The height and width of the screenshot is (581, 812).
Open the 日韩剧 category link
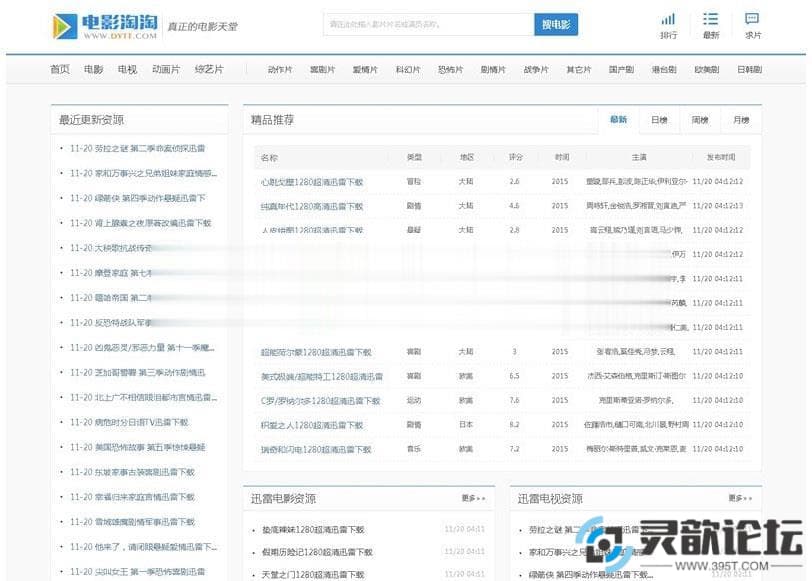tap(749, 69)
